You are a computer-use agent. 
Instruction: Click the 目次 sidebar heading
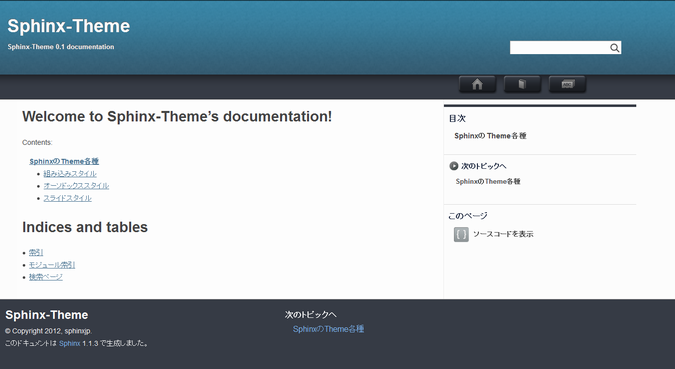click(x=457, y=118)
